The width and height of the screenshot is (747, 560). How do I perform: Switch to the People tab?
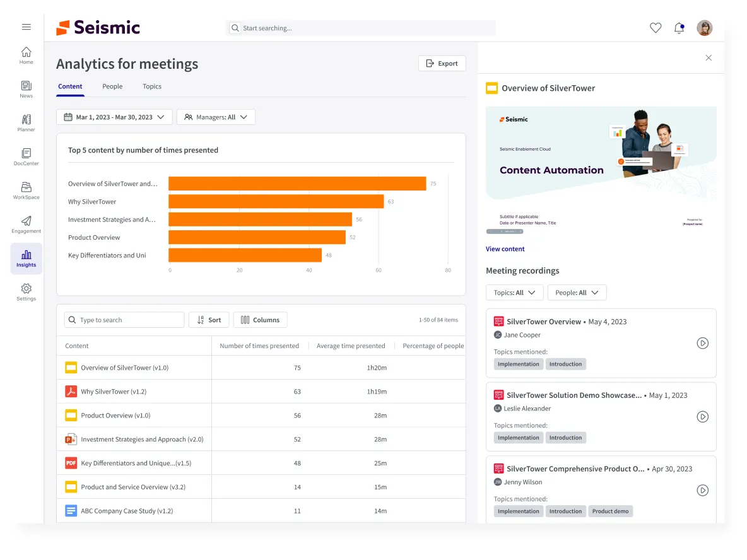coord(112,86)
